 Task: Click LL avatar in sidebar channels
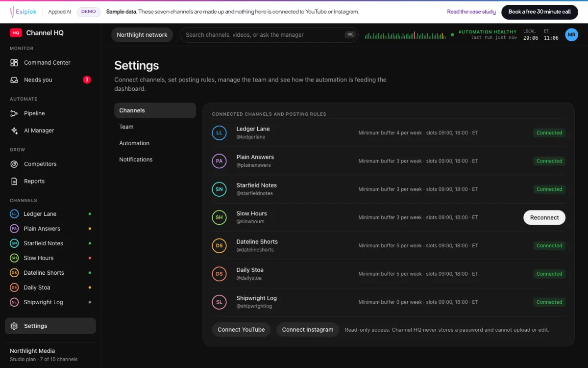coord(14,214)
